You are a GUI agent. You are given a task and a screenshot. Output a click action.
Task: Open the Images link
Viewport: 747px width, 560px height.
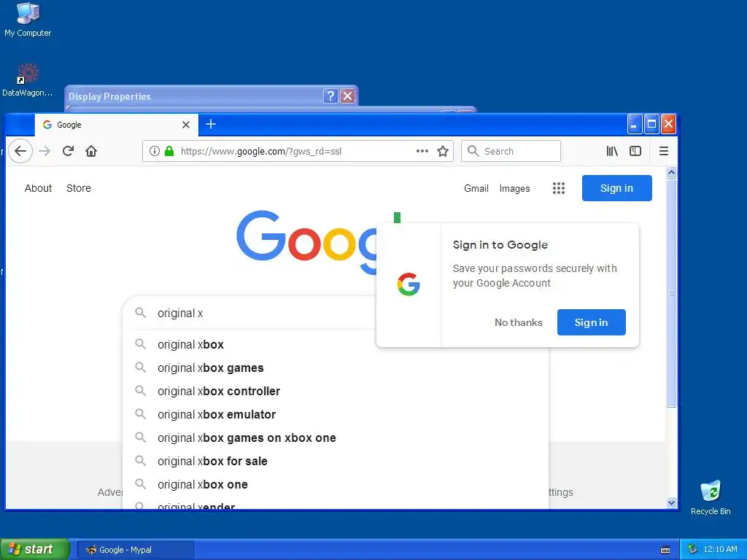[514, 188]
